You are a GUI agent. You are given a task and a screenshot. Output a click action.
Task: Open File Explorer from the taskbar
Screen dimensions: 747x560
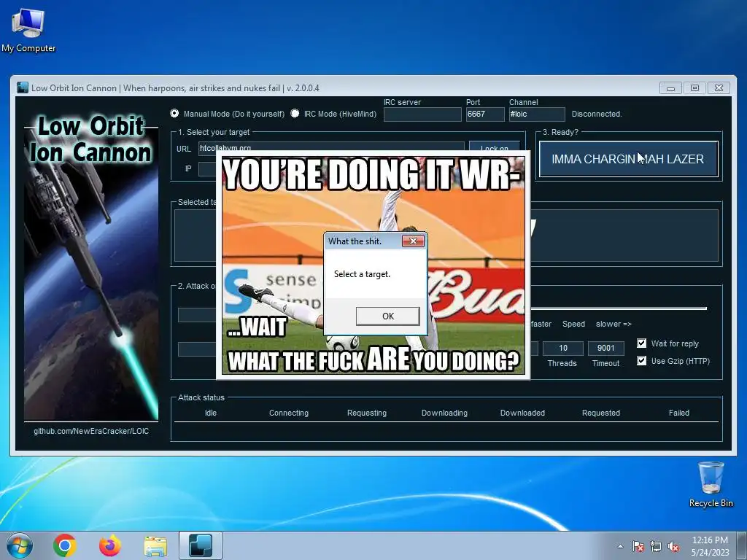click(155, 546)
